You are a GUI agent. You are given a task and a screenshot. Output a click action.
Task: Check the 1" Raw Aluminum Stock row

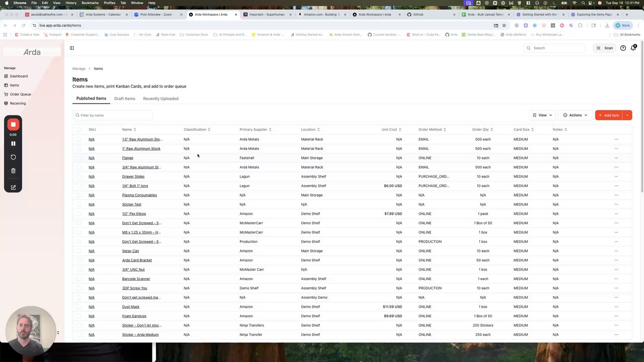(x=78, y=149)
